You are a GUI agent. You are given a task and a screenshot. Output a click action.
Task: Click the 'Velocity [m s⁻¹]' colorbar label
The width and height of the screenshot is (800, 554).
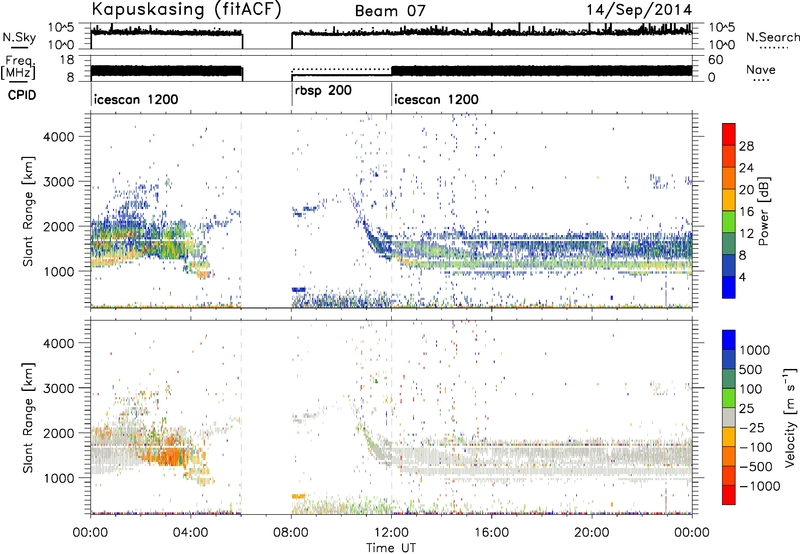(x=790, y=417)
